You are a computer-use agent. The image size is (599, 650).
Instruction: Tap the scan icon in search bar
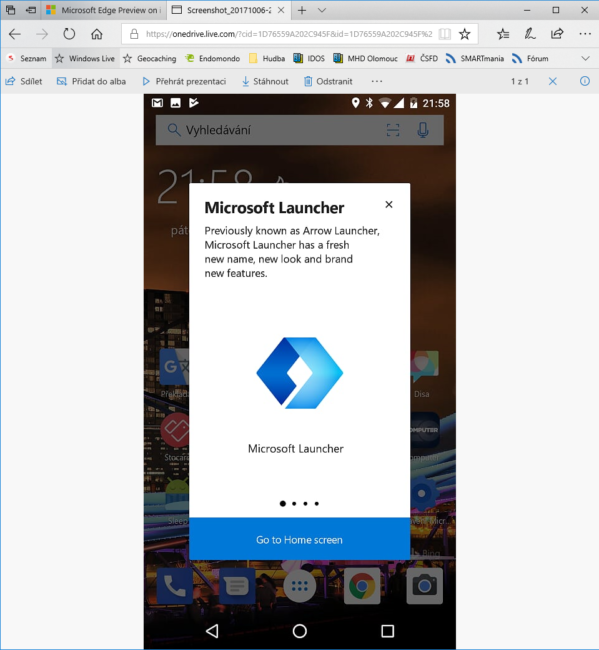pyautogui.click(x=393, y=130)
